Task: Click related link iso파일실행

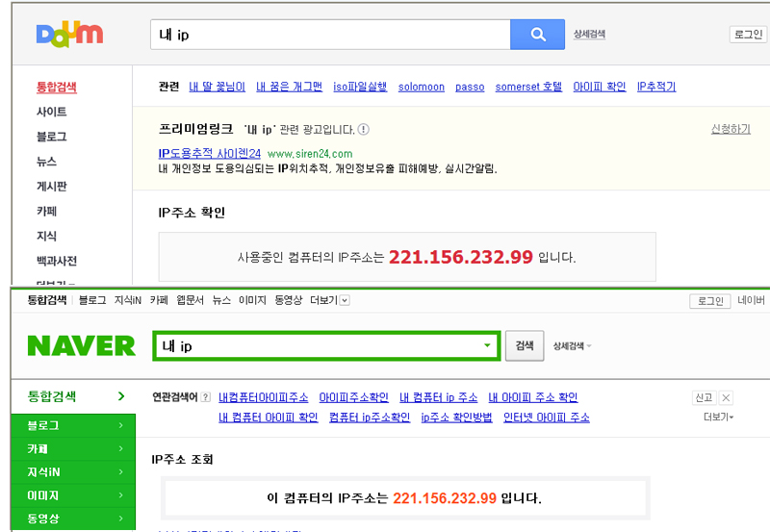Action: (x=360, y=87)
